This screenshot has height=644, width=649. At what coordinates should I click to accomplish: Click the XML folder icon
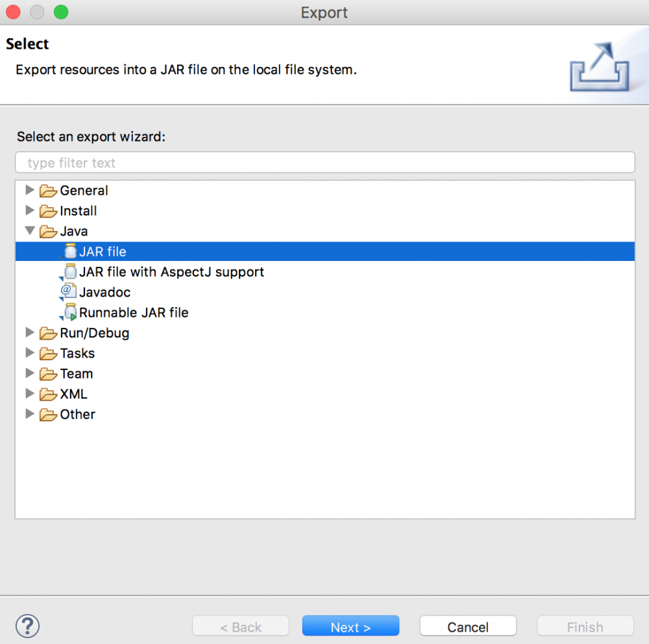pyautogui.click(x=48, y=395)
